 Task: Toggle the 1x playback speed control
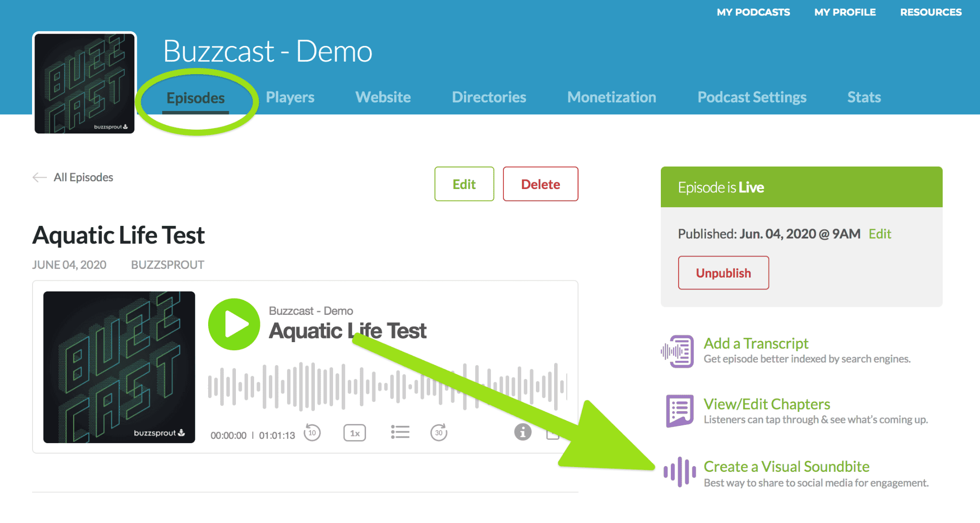coord(355,432)
